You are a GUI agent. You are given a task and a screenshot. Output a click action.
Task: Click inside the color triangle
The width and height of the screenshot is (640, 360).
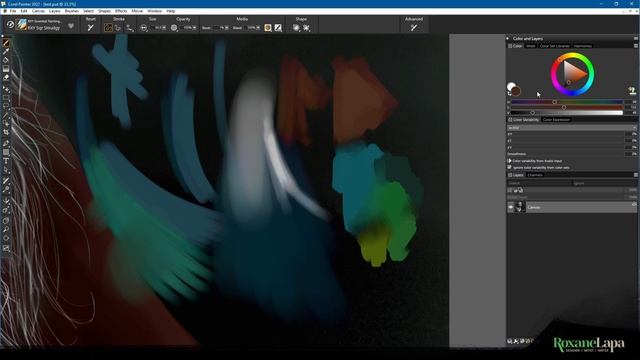574,73
